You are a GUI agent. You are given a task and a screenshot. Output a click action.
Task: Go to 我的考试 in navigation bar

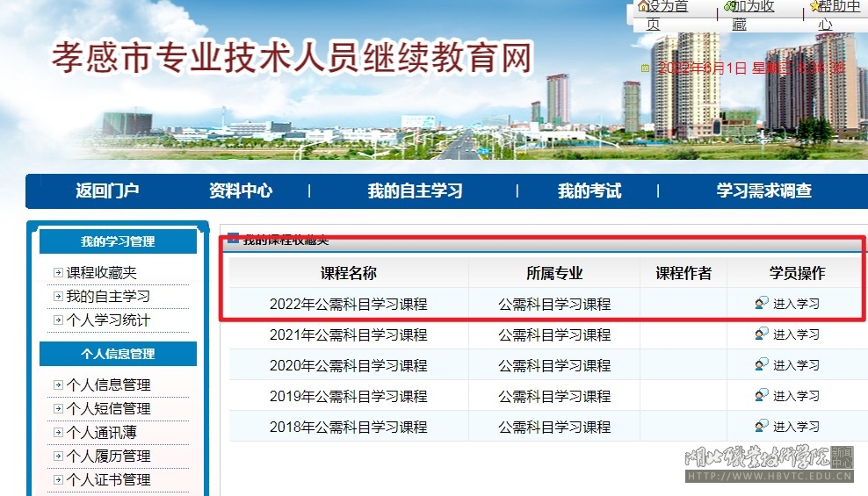pyautogui.click(x=589, y=190)
